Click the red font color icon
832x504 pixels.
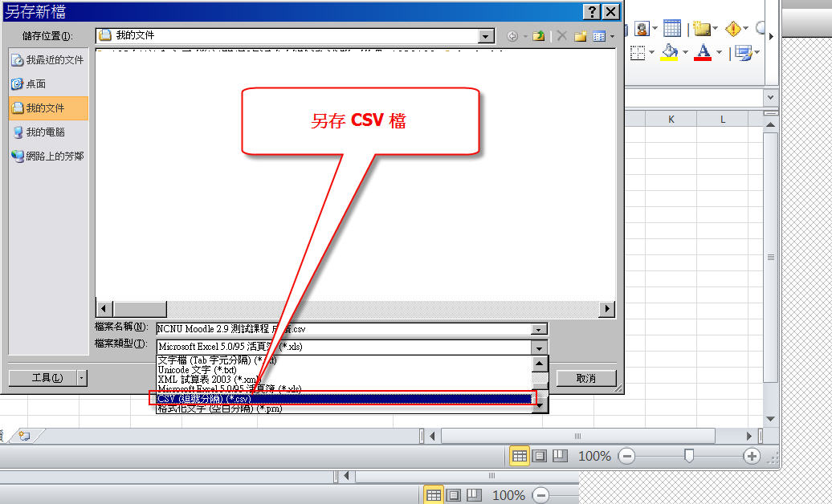pos(704,53)
